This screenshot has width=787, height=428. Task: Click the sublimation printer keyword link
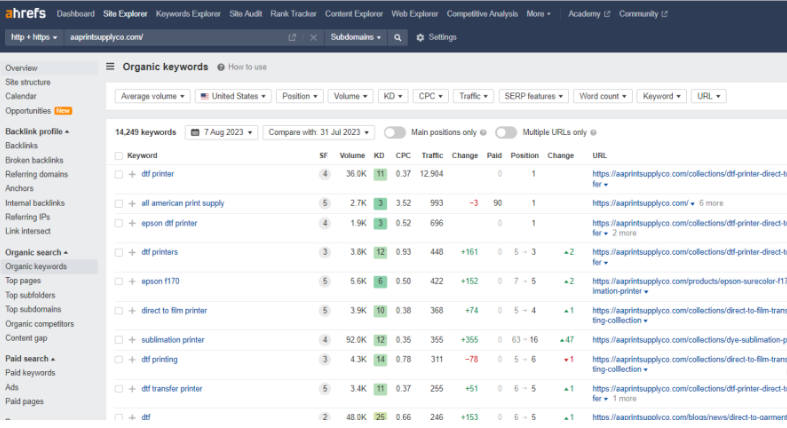click(x=173, y=340)
